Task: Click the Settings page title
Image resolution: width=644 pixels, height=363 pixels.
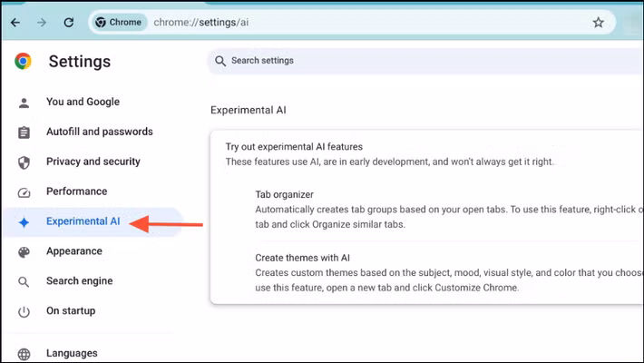Action: pyautogui.click(x=80, y=62)
